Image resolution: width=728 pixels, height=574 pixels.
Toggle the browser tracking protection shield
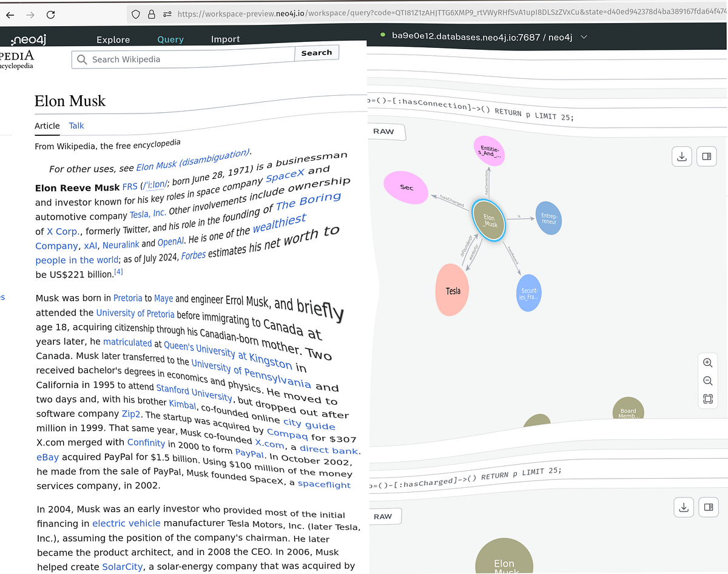[135, 15]
